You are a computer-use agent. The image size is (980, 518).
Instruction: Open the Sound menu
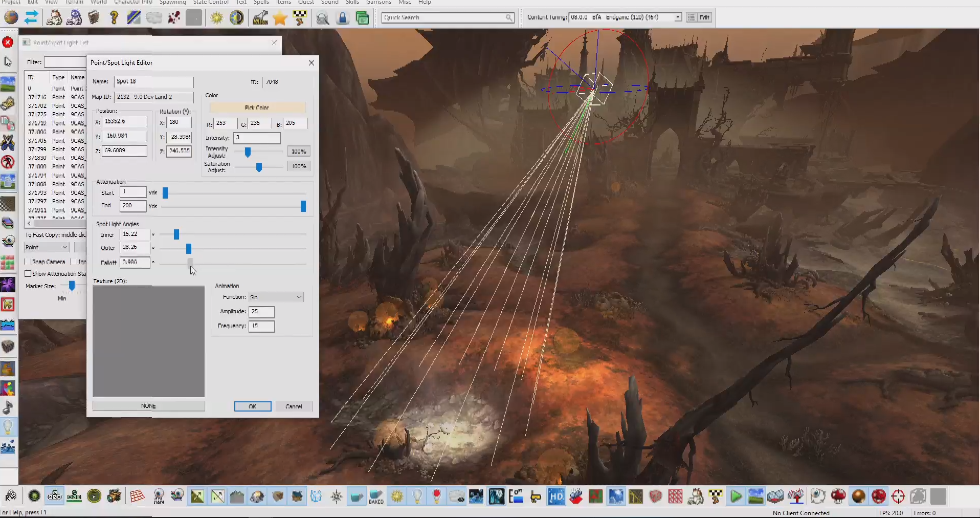pos(330,2)
